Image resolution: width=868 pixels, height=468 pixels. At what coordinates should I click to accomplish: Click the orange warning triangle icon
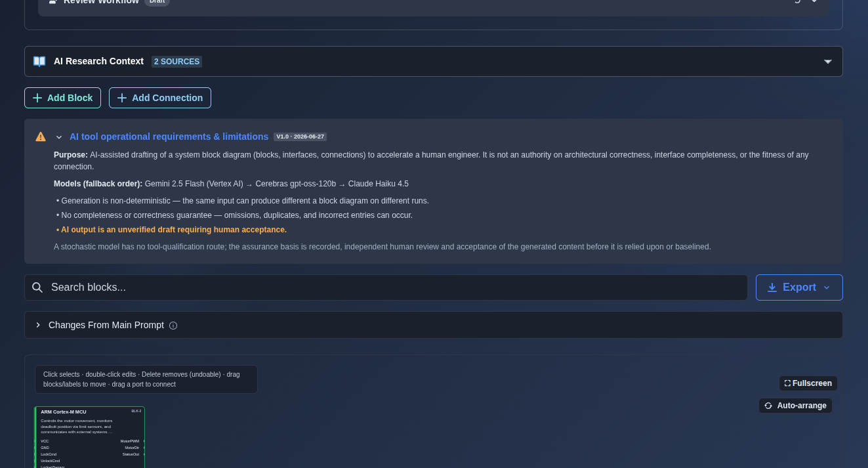point(41,137)
